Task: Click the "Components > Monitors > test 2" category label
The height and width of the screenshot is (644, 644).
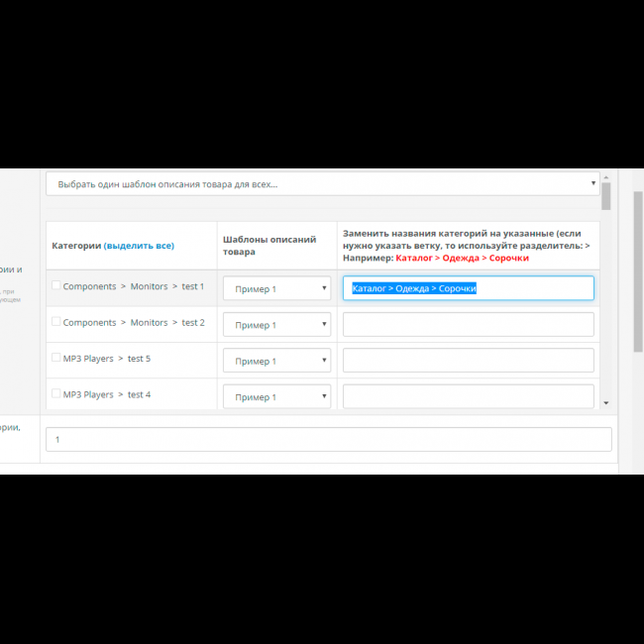Action: click(x=134, y=323)
